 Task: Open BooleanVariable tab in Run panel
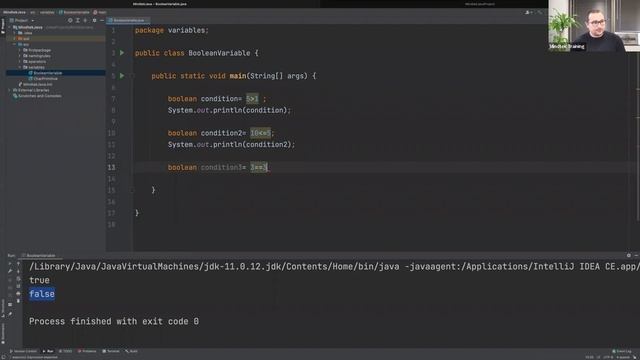click(x=39, y=256)
